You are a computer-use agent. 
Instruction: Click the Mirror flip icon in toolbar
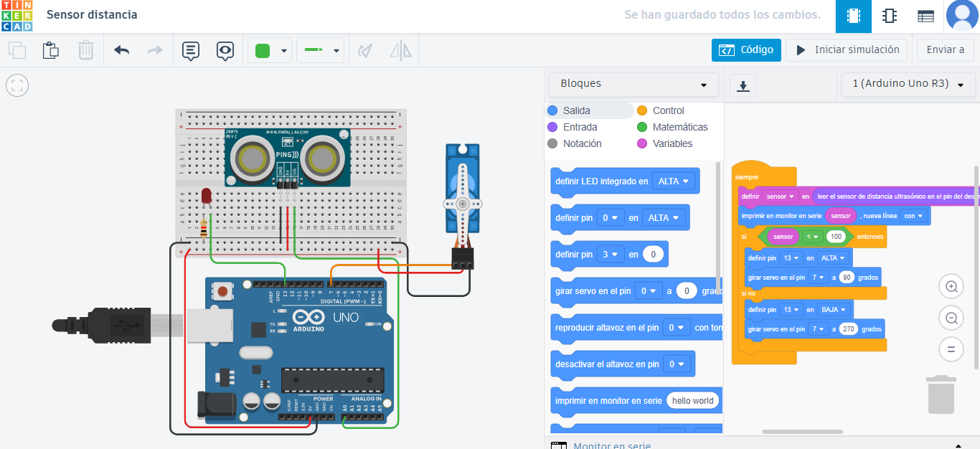point(401,50)
